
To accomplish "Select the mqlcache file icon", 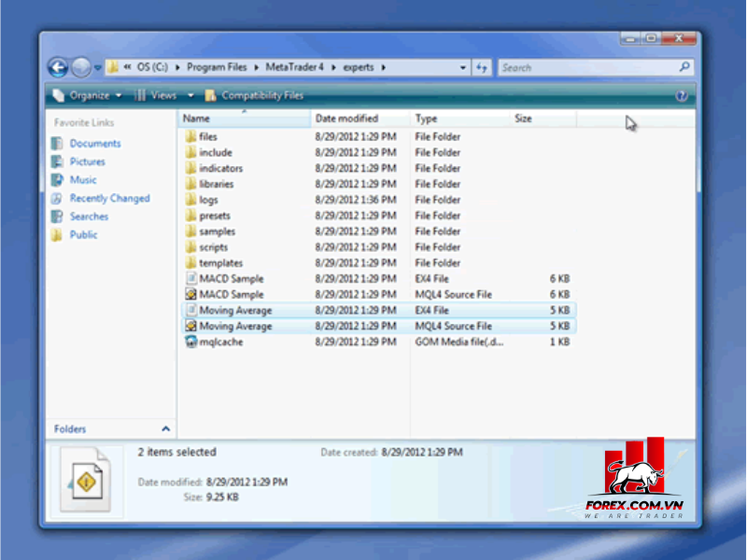I will click(191, 342).
